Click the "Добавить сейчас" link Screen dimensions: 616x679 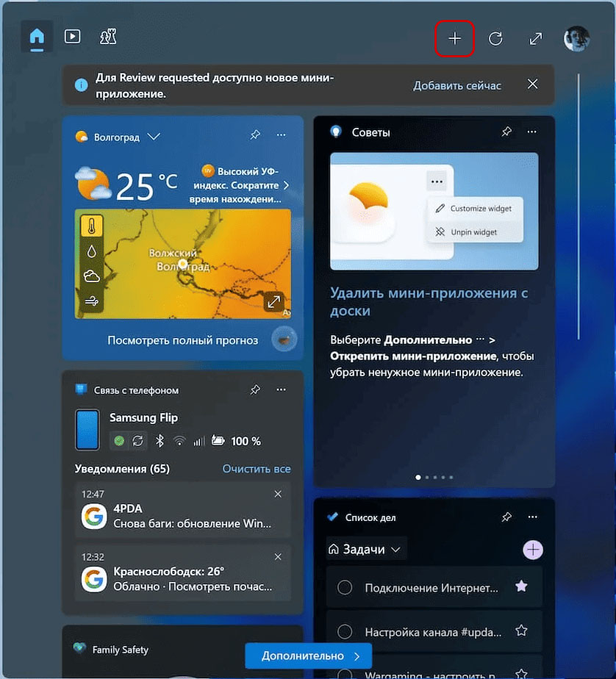(x=457, y=85)
